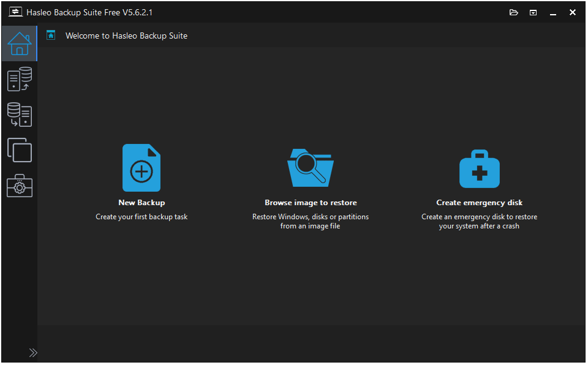
Task: Click the Browse image folder magnifier icon
Action: click(x=311, y=168)
